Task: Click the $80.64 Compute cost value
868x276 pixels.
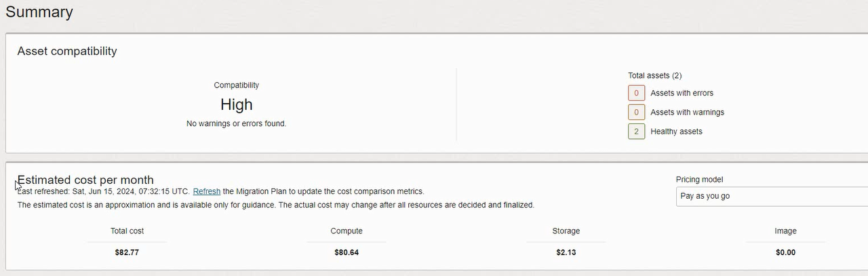Action: pos(347,252)
